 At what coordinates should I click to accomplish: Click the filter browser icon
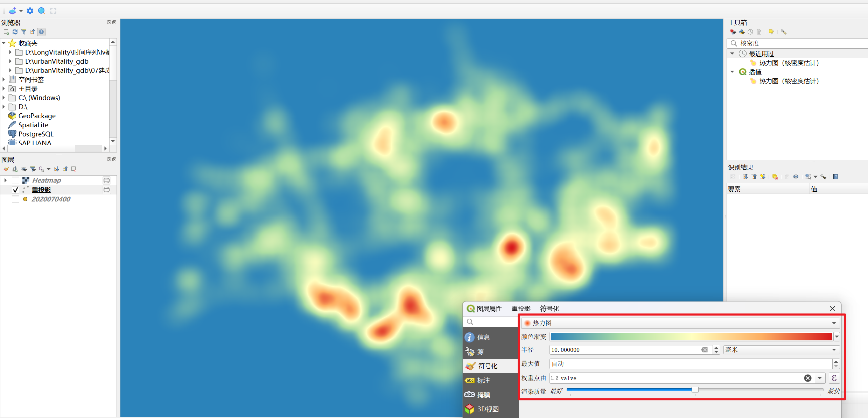[24, 32]
